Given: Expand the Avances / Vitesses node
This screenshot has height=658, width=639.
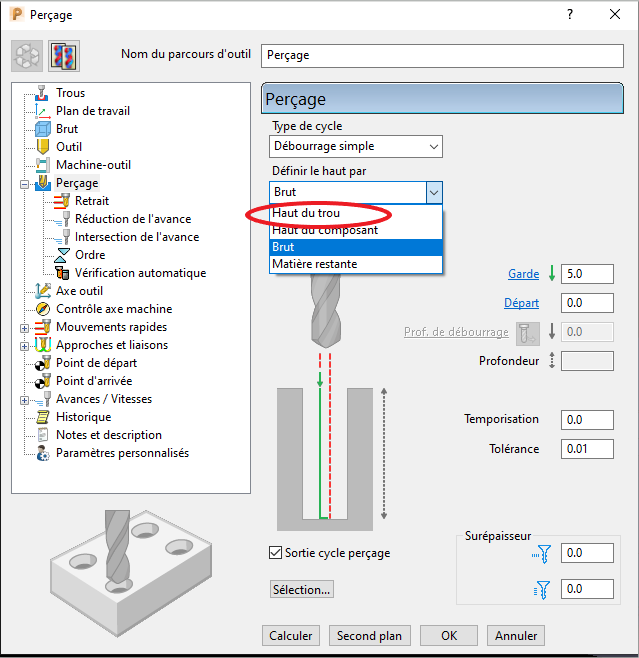Looking at the screenshot, I should coord(24,399).
